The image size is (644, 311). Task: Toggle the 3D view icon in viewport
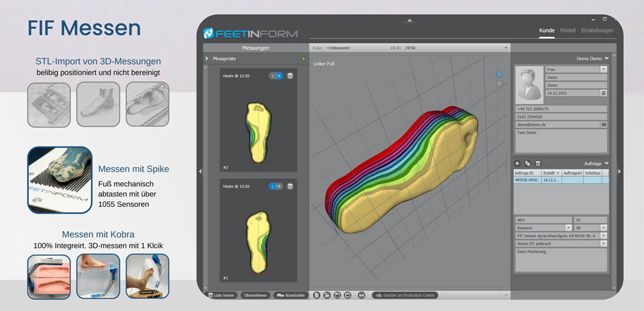[499, 75]
